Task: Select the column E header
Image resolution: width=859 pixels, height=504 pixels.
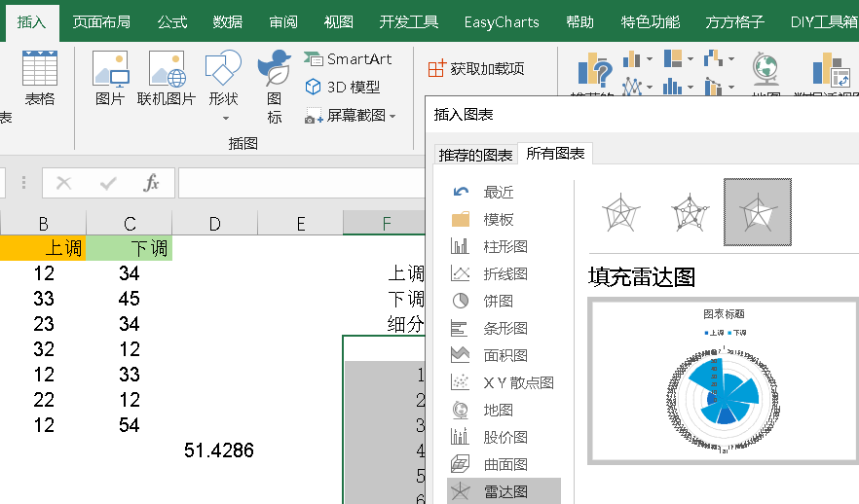Action: pyautogui.click(x=300, y=224)
